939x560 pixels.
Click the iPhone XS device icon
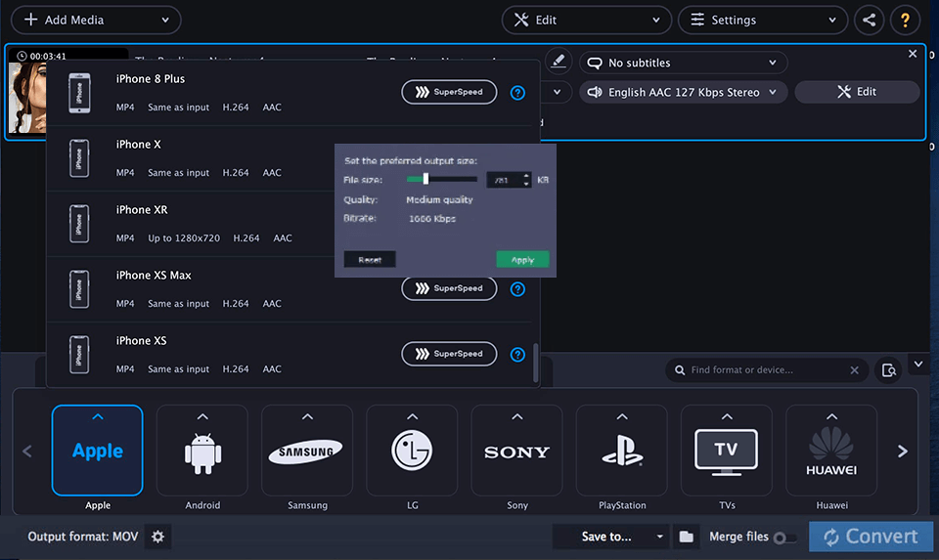coord(79,354)
